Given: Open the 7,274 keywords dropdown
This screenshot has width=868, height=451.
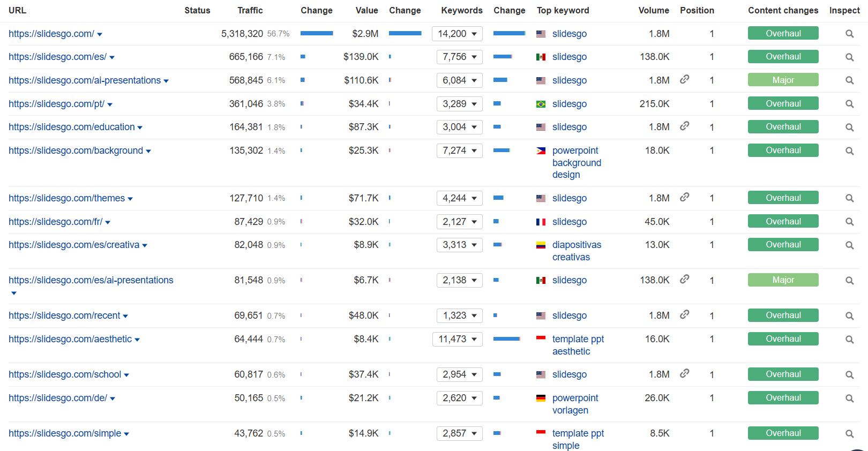Looking at the screenshot, I should click(x=460, y=151).
